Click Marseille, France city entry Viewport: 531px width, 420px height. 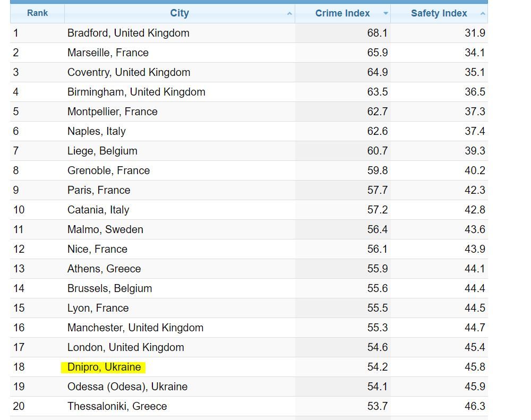pyautogui.click(x=108, y=53)
